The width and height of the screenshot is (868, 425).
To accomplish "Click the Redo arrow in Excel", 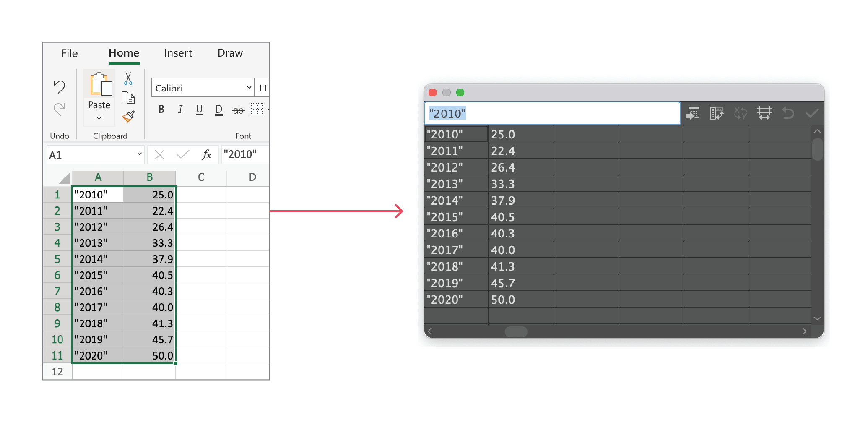I will point(59,109).
